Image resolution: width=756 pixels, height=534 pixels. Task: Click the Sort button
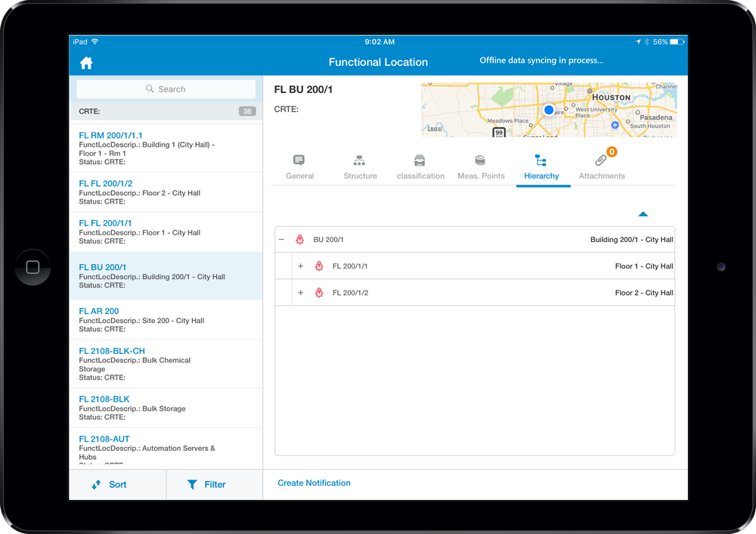tap(118, 484)
